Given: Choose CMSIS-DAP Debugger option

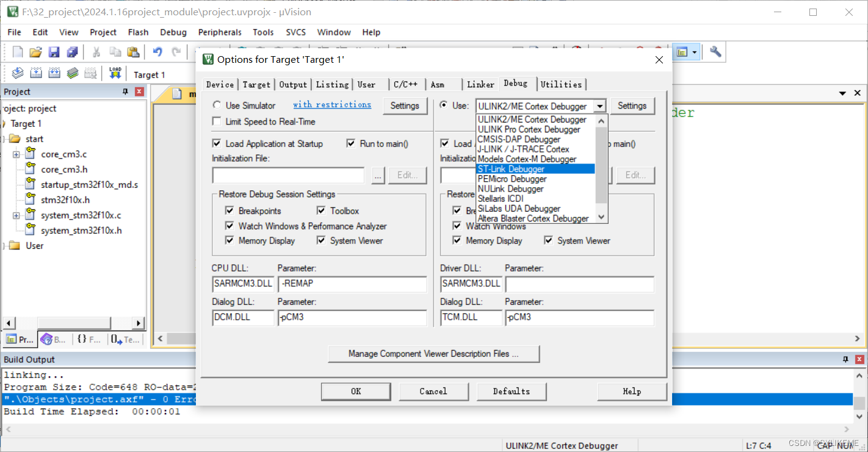Looking at the screenshot, I should click(535, 139).
